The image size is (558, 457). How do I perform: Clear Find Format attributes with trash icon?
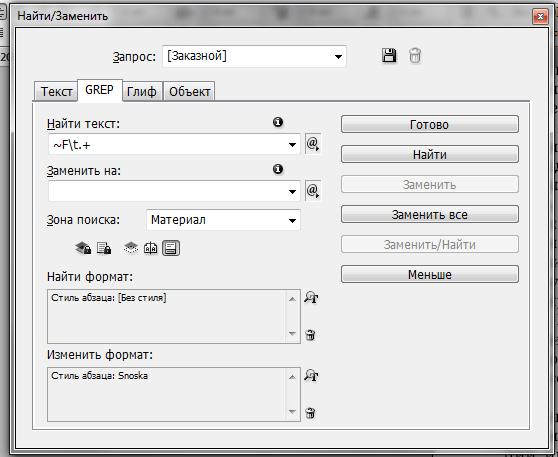[x=310, y=335]
